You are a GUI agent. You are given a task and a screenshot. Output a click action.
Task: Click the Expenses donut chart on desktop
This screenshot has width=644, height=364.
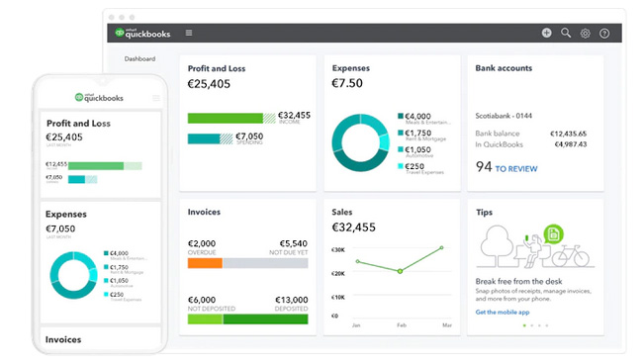pos(361,142)
